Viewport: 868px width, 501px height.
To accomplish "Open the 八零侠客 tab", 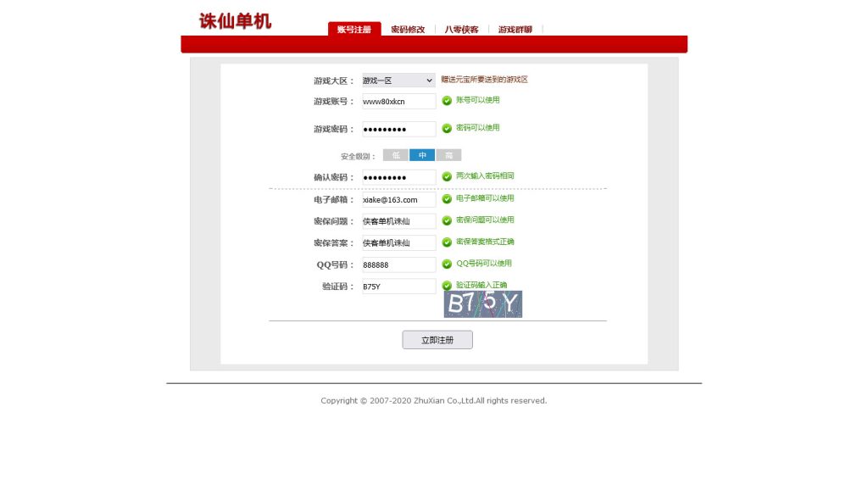I will [x=462, y=29].
